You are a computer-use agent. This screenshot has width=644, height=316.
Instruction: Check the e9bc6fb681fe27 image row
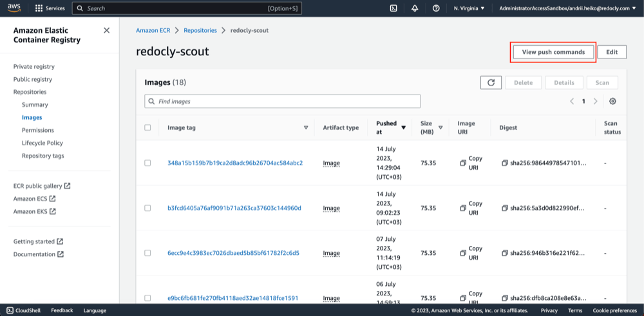(147, 298)
